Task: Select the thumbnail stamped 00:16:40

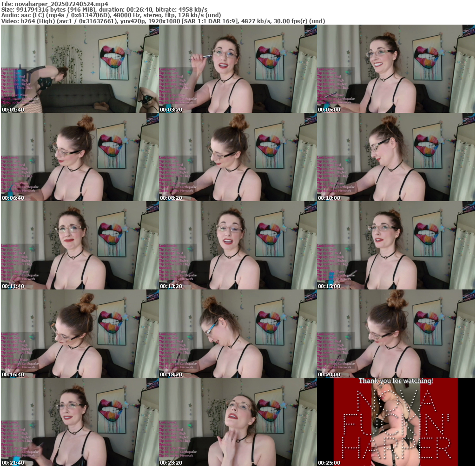Action: (79, 334)
